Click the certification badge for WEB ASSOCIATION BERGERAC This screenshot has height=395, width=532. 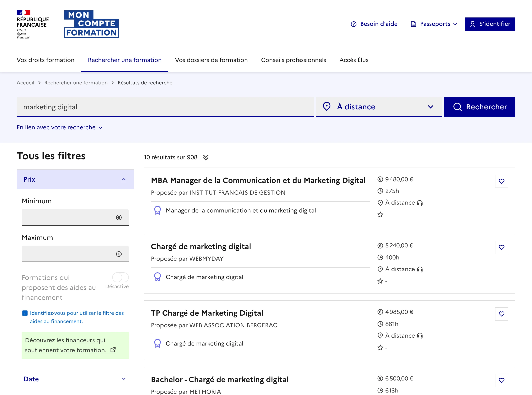pos(157,343)
